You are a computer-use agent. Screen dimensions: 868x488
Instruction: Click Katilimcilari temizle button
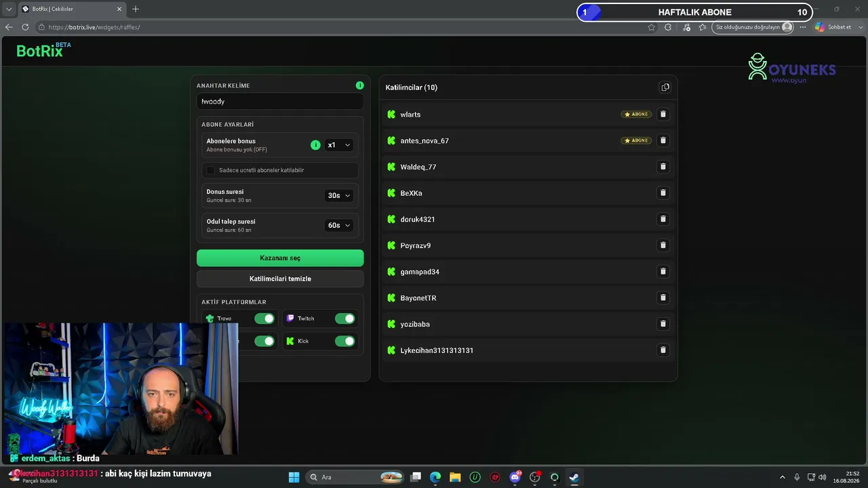pos(280,279)
